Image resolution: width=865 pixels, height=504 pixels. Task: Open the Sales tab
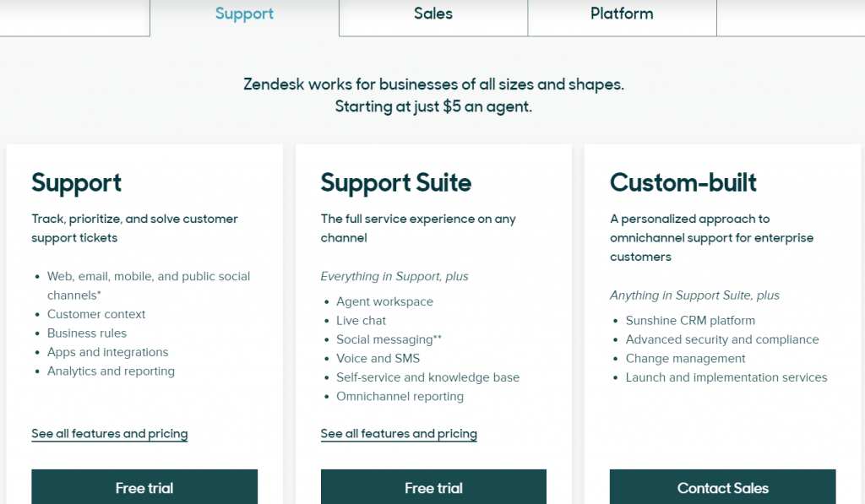click(x=433, y=14)
